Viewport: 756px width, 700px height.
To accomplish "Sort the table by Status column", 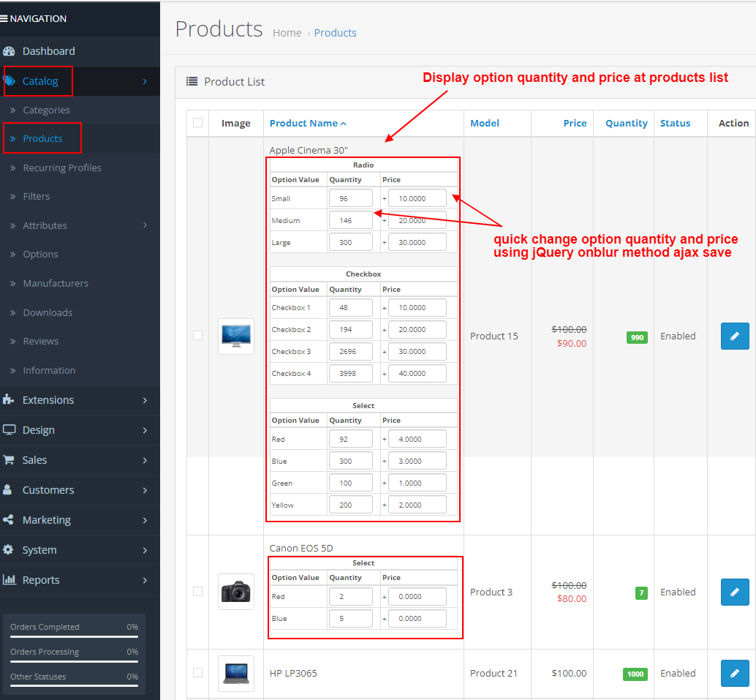I will [675, 123].
